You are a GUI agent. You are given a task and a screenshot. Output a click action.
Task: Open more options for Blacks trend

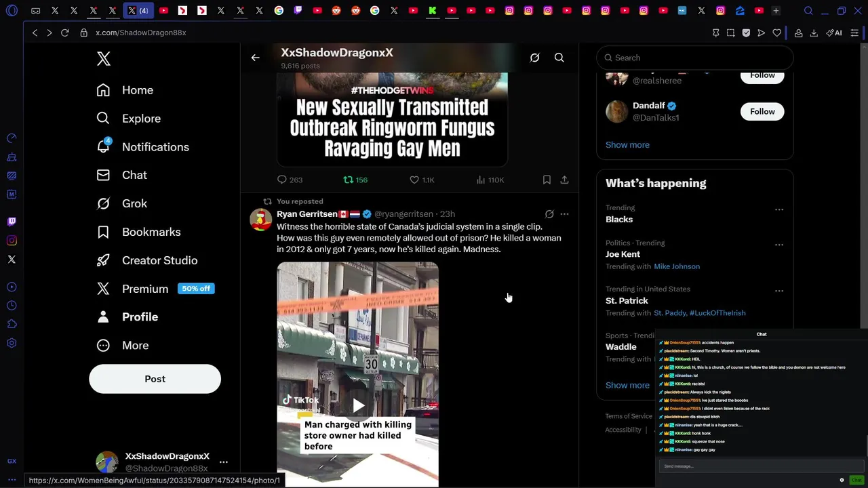click(x=779, y=209)
